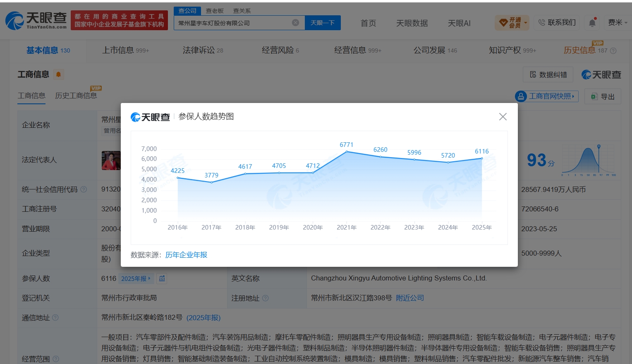Click the 93分 score distribution chart

coord(589,160)
